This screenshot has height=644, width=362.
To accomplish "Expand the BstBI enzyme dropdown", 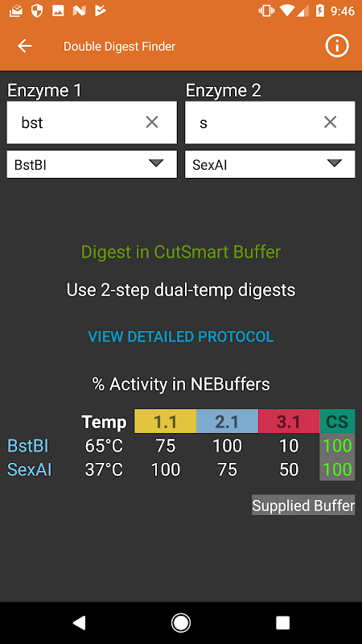I will point(92,164).
